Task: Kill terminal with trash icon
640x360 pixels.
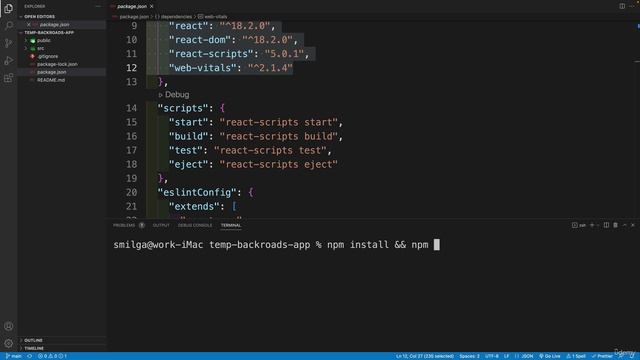Action: (x=616, y=225)
